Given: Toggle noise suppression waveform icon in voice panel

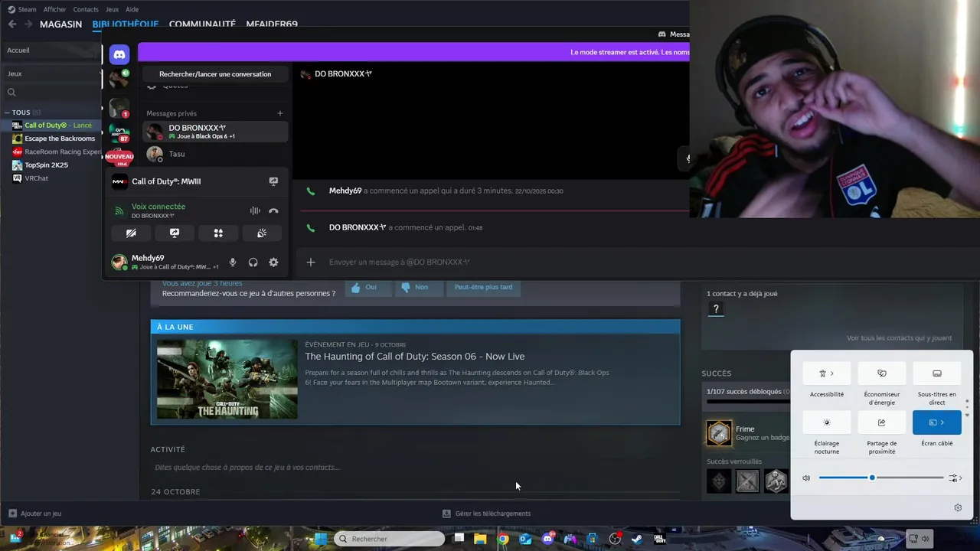Looking at the screenshot, I should (x=255, y=210).
